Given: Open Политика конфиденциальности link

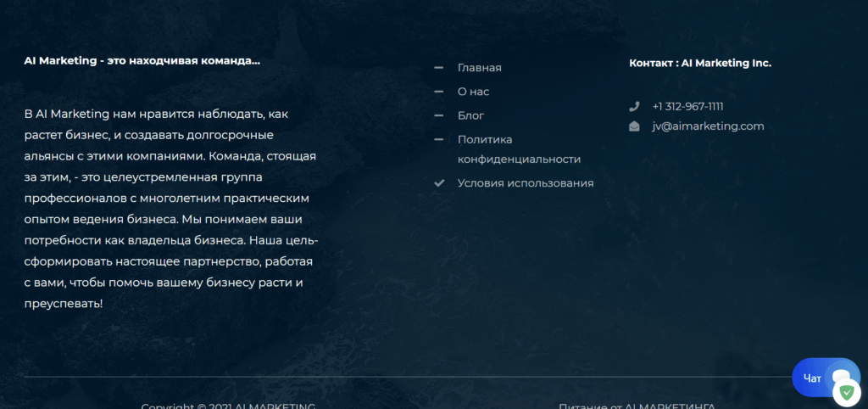Looking at the screenshot, I should pos(520,149).
